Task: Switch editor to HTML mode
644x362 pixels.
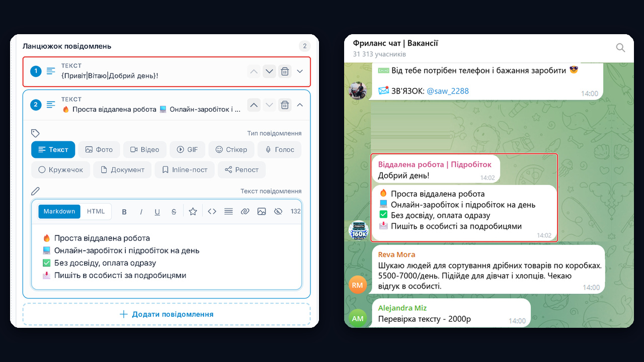Action: pos(96,212)
